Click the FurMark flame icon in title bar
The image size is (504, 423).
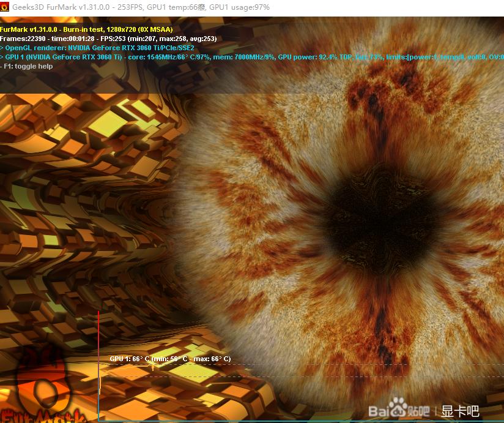[4, 7]
